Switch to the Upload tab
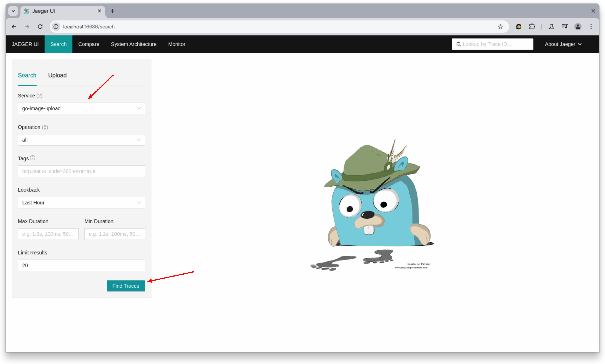The width and height of the screenshot is (605, 364). tap(57, 75)
